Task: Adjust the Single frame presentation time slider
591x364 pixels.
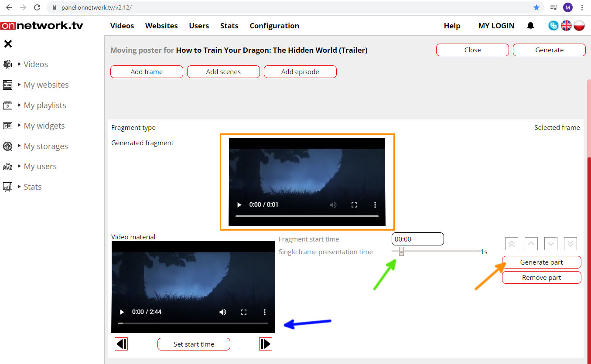Action: [x=401, y=252]
